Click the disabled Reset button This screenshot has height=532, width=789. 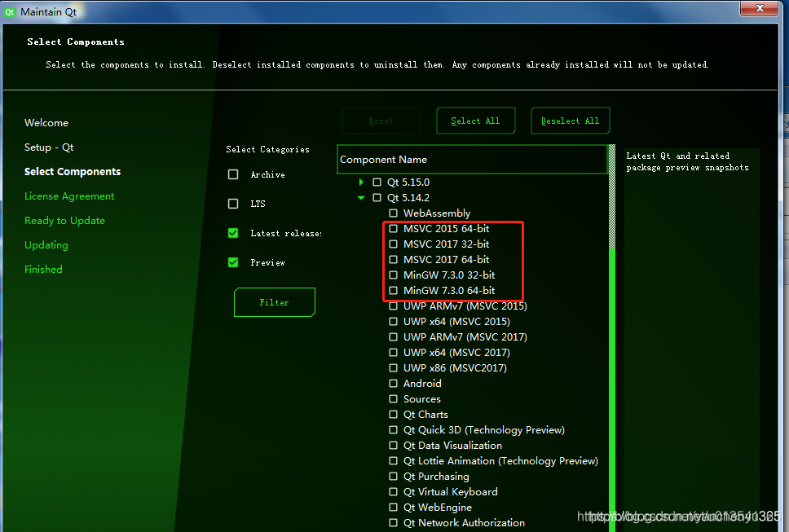click(x=381, y=121)
